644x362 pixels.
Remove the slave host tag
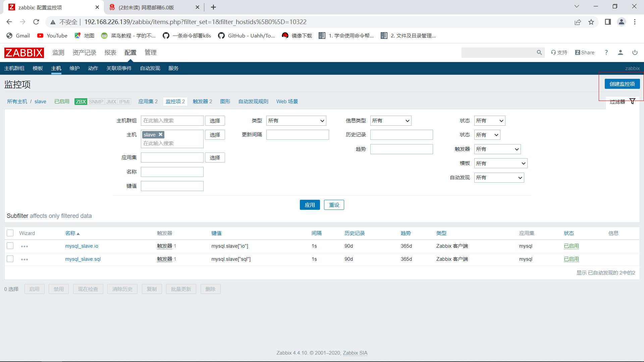(x=161, y=134)
